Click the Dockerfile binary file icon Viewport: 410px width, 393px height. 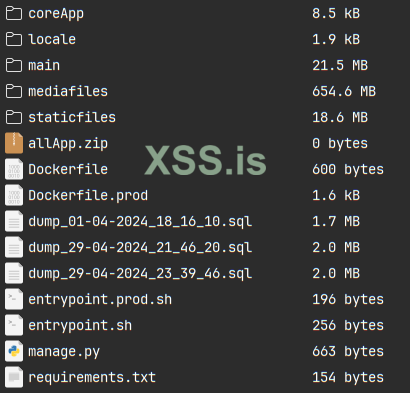(x=14, y=169)
